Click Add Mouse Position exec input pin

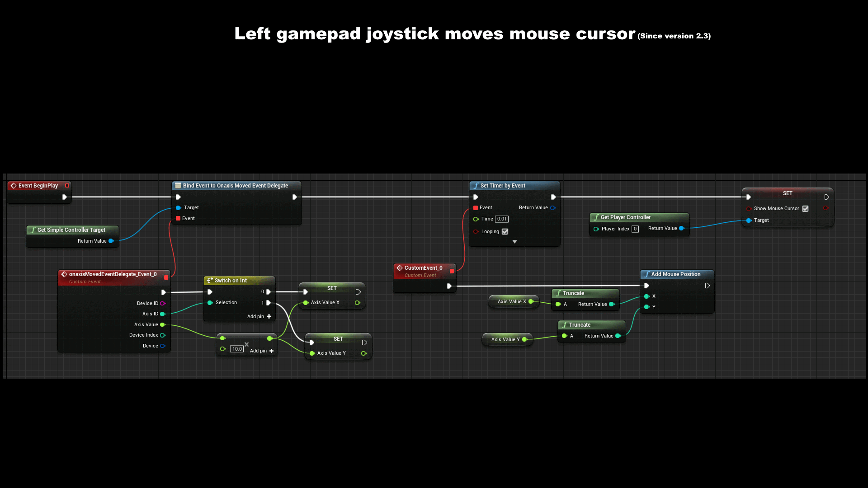[646, 286]
